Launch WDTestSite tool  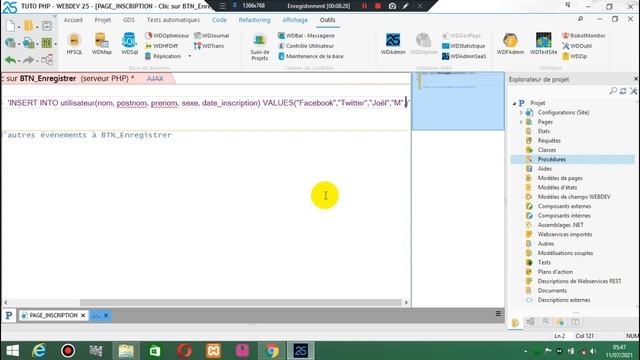coord(543,44)
